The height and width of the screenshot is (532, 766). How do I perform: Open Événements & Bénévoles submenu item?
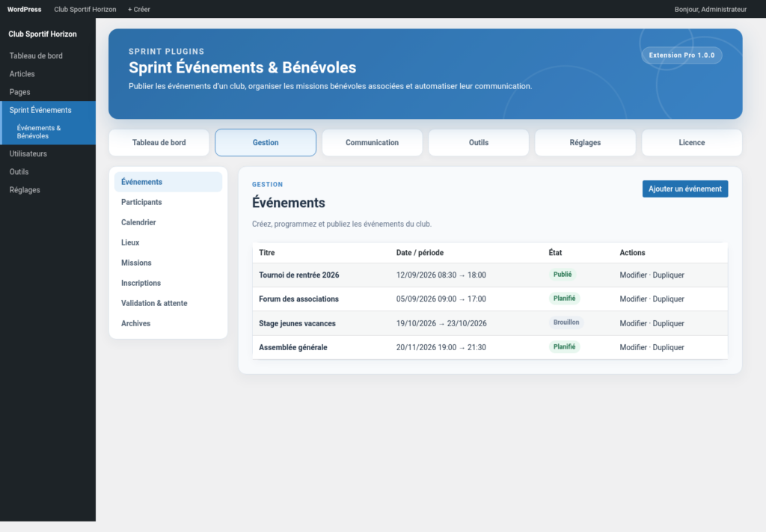[48, 132]
